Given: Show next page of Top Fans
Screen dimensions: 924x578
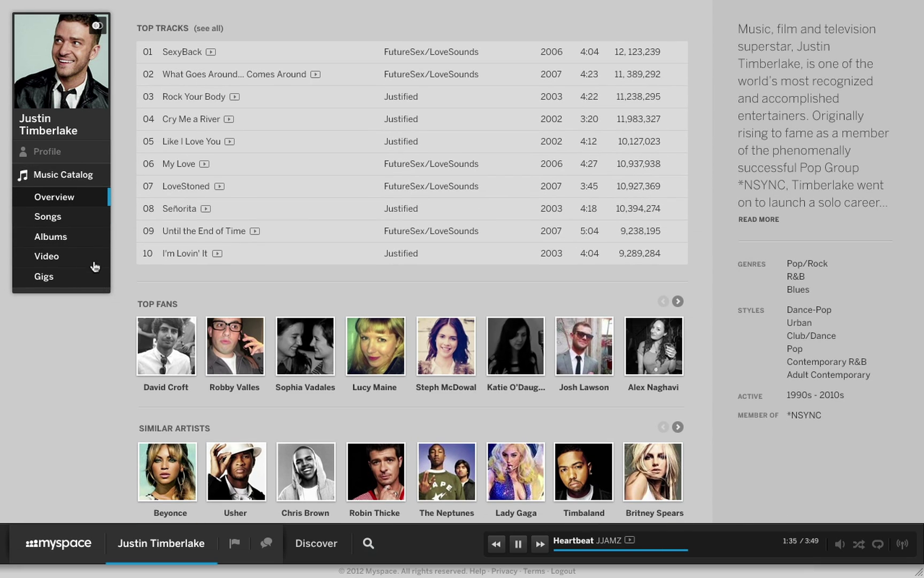Looking at the screenshot, I should click(677, 301).
